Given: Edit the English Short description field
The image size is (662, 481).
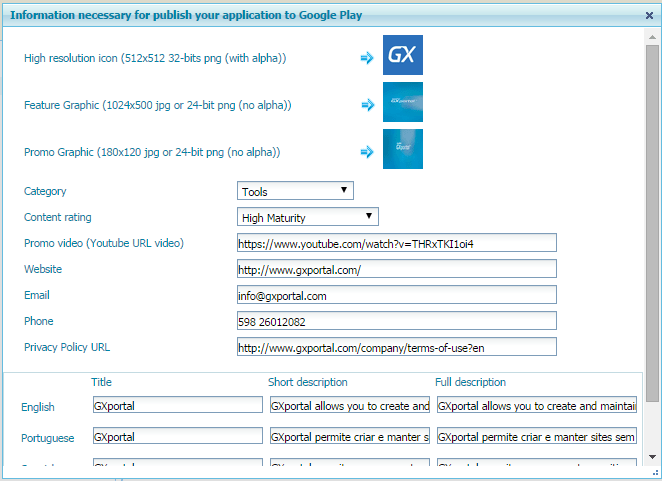Looking at the screenshot, I should coord(349,406).
